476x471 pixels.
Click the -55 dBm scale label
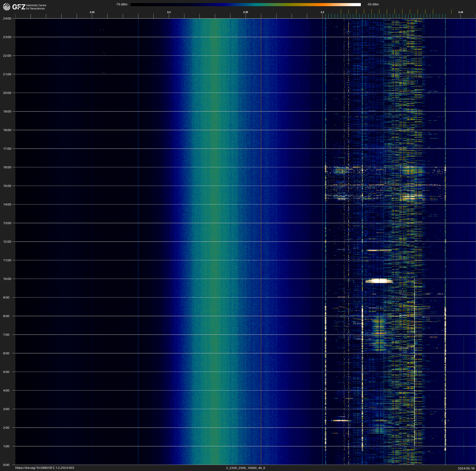(373, 4)
